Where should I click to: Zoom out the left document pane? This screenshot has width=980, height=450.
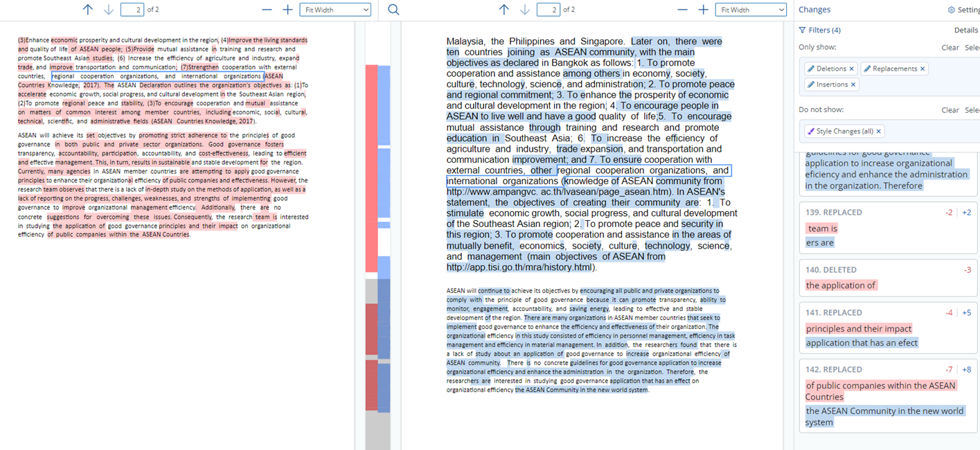[267, 10]
